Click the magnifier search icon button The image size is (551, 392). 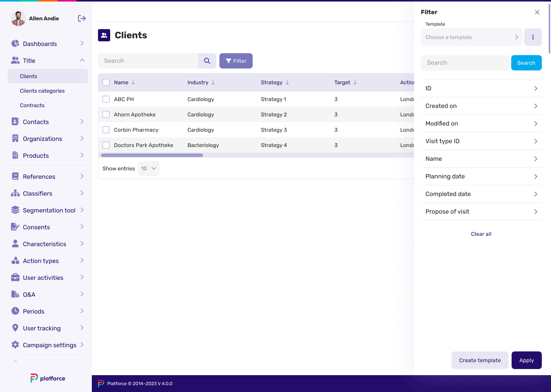point(207,61)
